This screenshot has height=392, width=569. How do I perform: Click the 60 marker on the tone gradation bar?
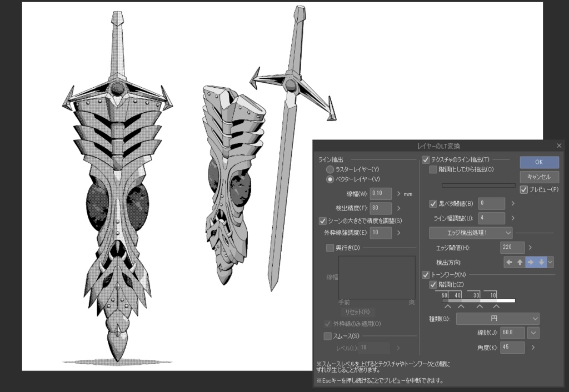click(444, 295)
